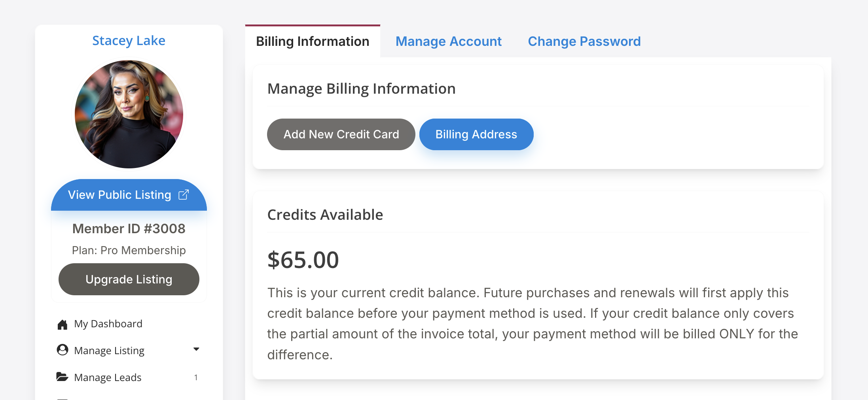Click the home icon beside My Dashboard
This screenshot has width=868, height=400.
coord(63,325)
